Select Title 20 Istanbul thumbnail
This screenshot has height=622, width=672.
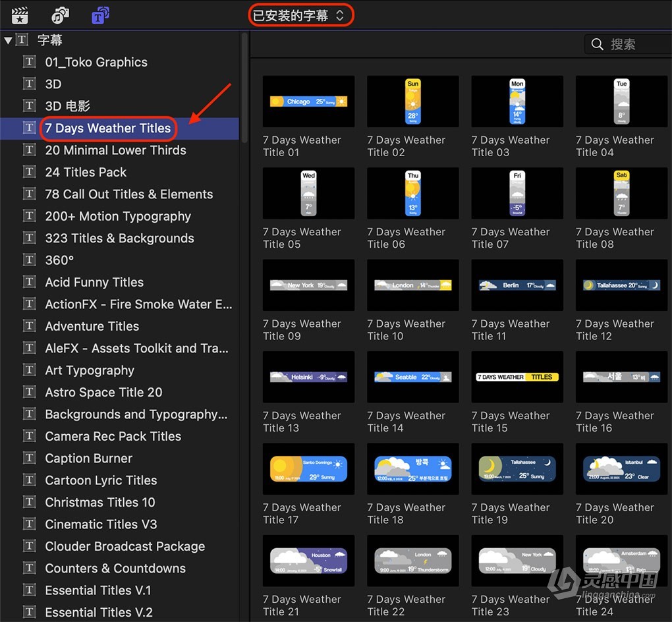click(621, 468)
